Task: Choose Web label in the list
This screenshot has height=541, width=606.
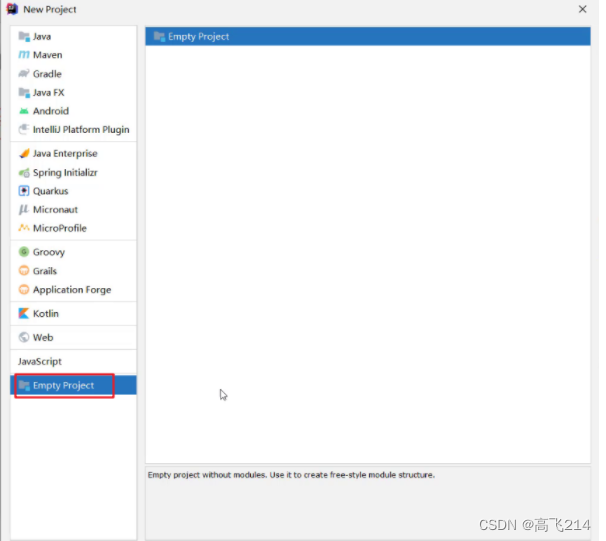Action: click(43, 337)
